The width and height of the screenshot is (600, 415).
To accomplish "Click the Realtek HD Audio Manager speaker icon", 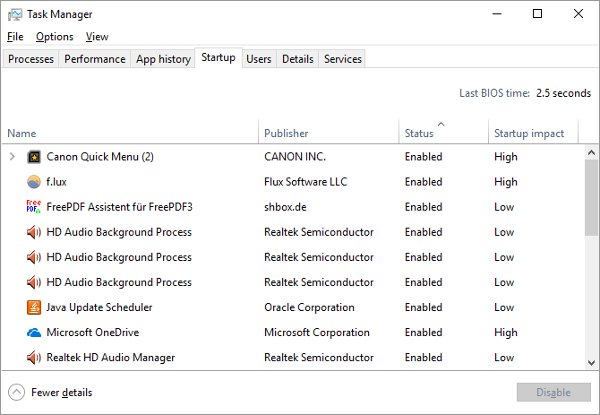I will [34, 357].
